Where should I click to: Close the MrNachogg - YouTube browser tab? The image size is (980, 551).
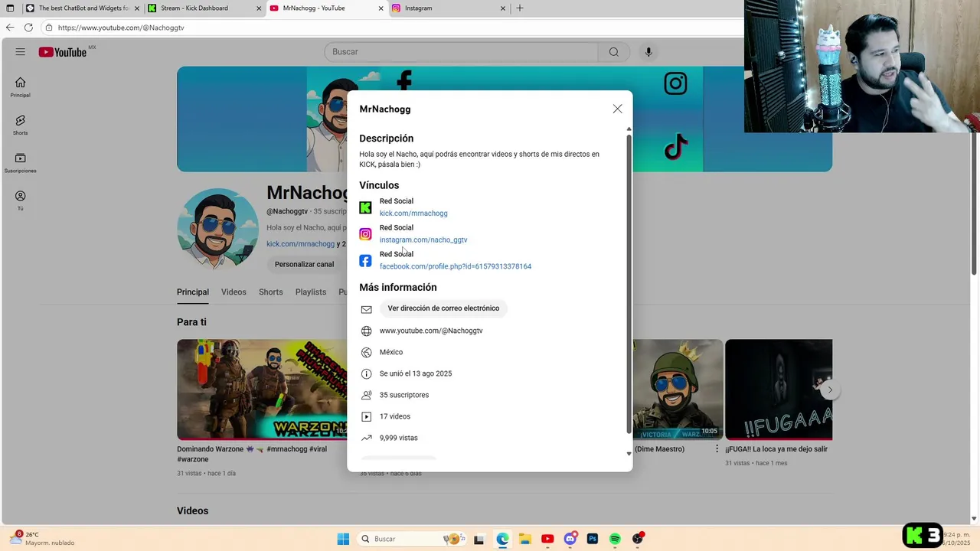pos(381,8)
